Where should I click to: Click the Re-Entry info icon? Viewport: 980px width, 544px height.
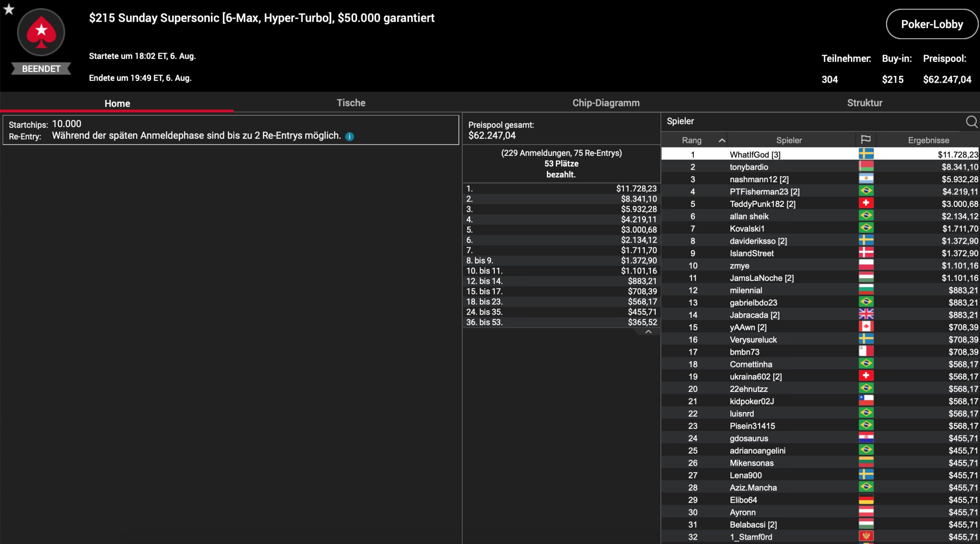[x=349, y=136]
